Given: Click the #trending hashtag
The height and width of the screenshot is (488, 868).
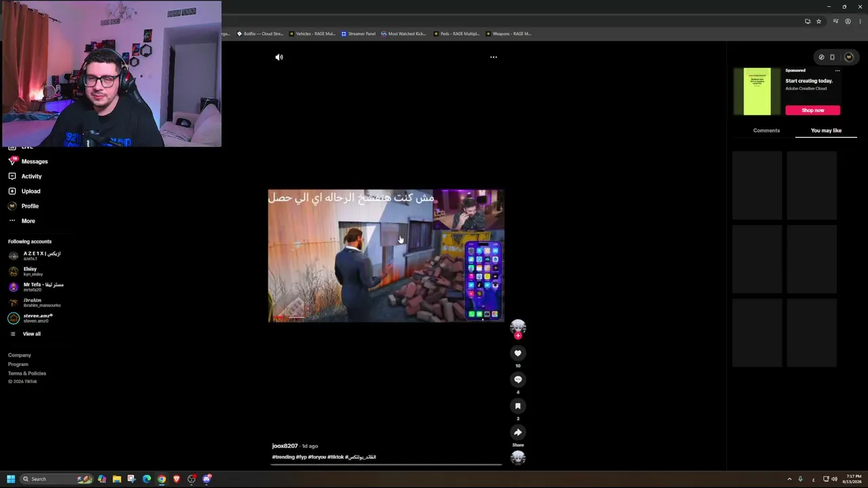Looking at the screenshot, I should [x=283, y=457].
